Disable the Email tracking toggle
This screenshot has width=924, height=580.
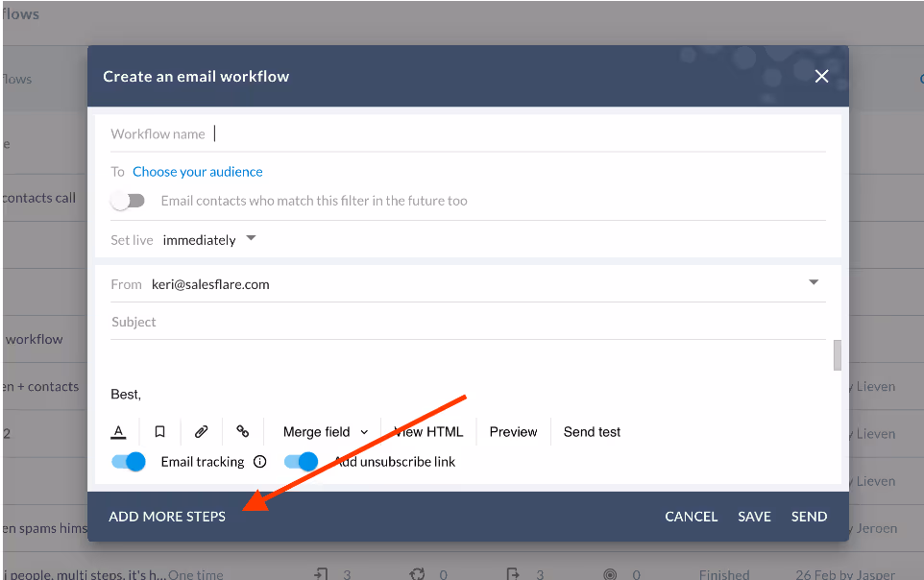coord(128,462)
